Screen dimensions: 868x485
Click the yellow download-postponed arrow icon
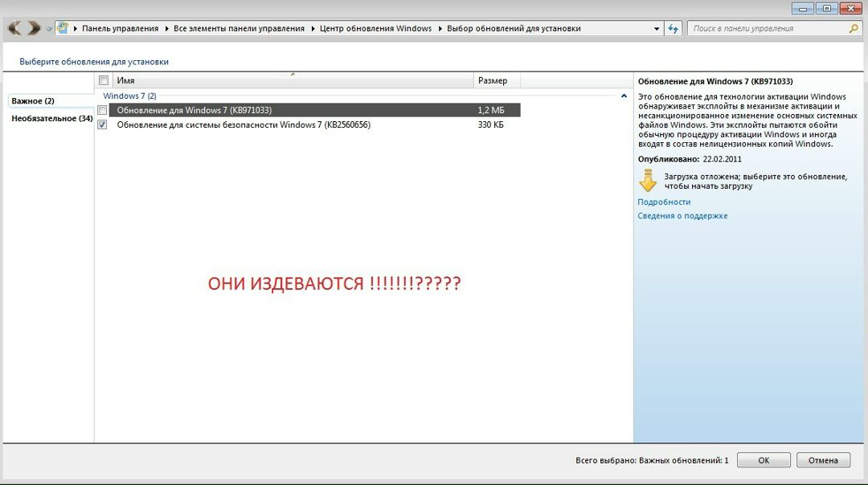tap(648, 181)
